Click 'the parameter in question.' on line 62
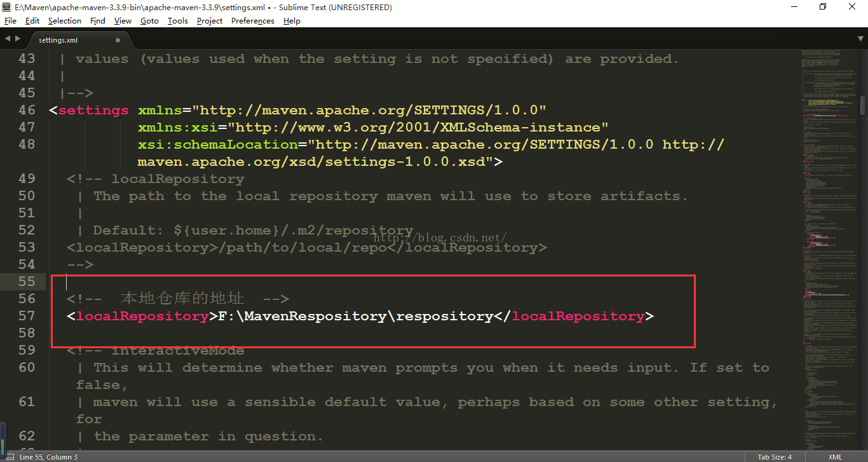 pyautogui.click(x=208, y=437)
